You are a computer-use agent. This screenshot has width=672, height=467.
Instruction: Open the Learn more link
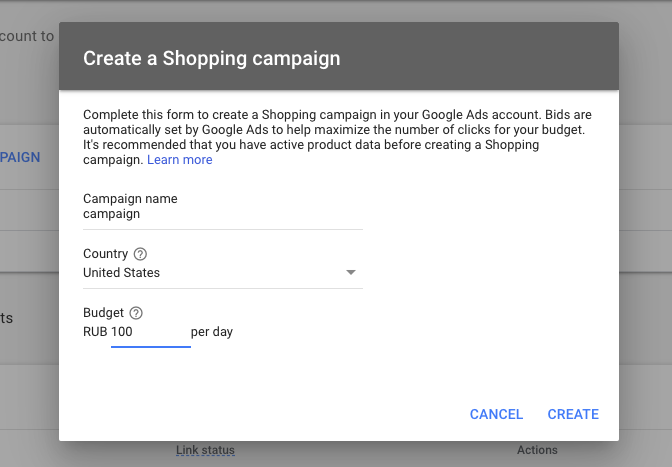coord(180,160)
